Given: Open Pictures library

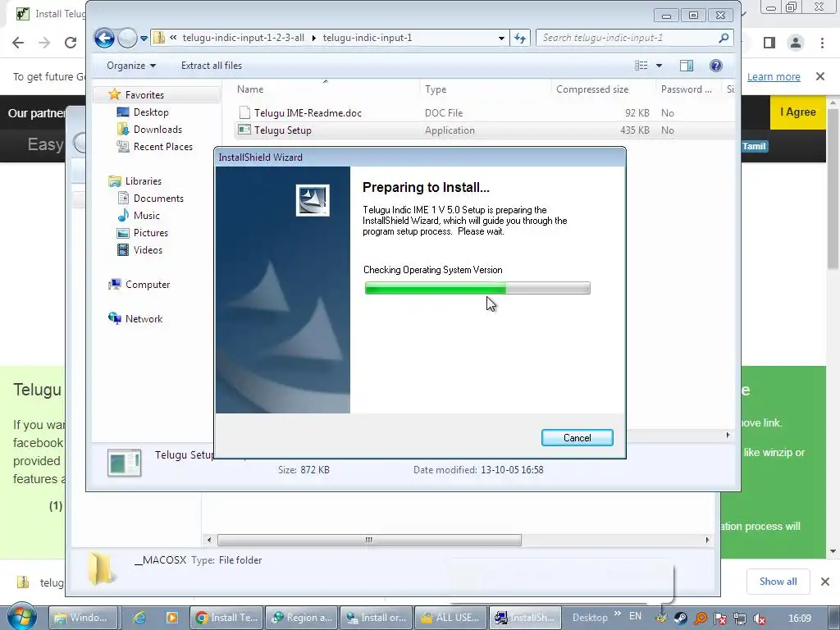Looking at the screenshot, I should point(151,232).
